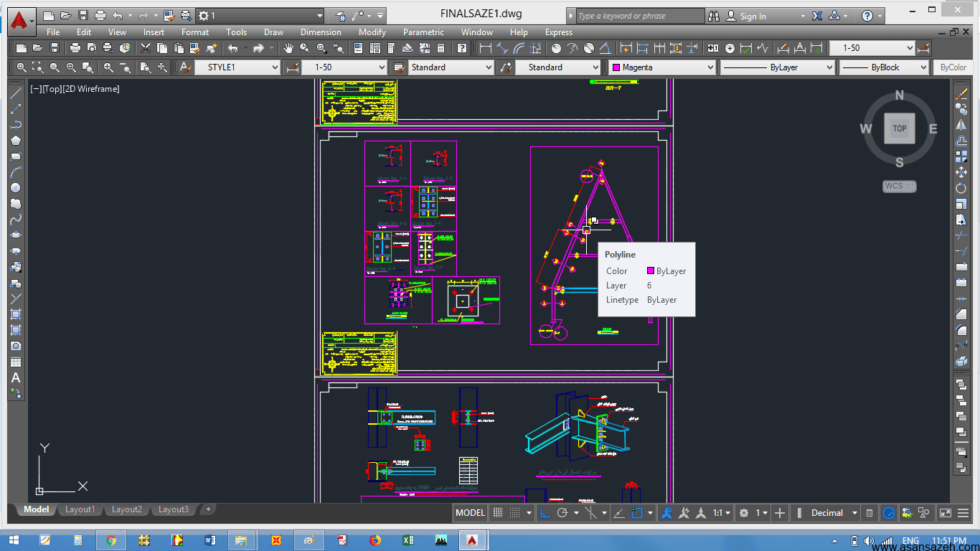Click the keyword search input field
Image resolution: width=980 pixels, height=551 pixels.
tap(640, 16)
